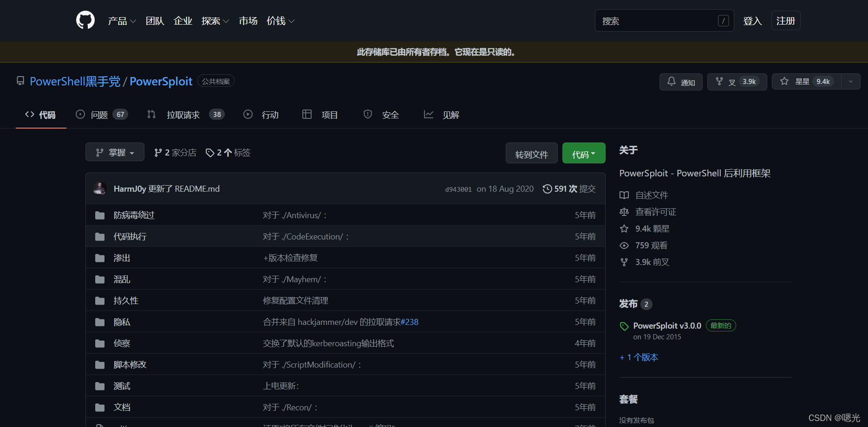The image size is (868, 427).
Task: Expand the 探索 dropdown menu
Action: [x=215, y=21]
